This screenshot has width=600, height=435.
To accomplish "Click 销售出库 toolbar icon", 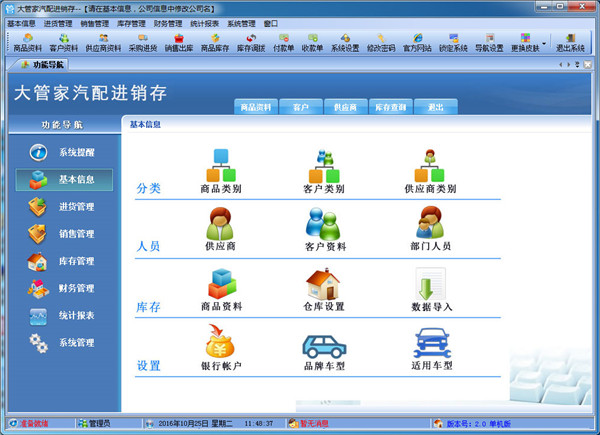I will click(x=179, y=42).
